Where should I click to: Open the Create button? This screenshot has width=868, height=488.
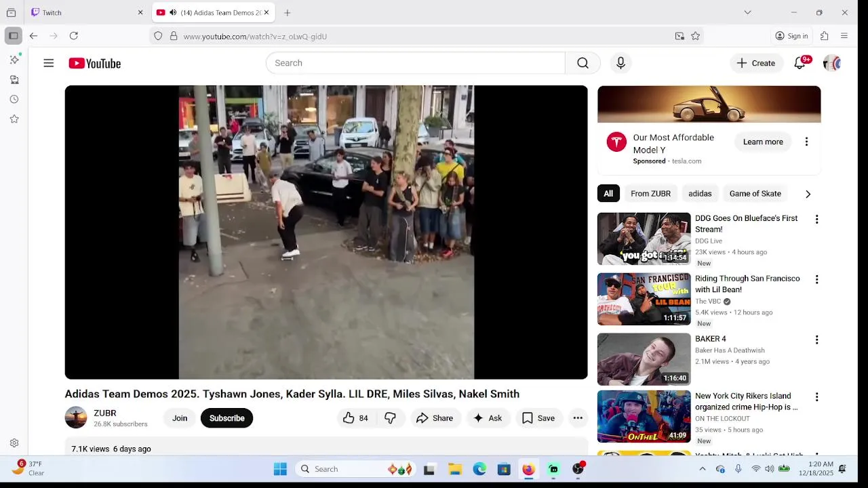(x=756, y=63)
